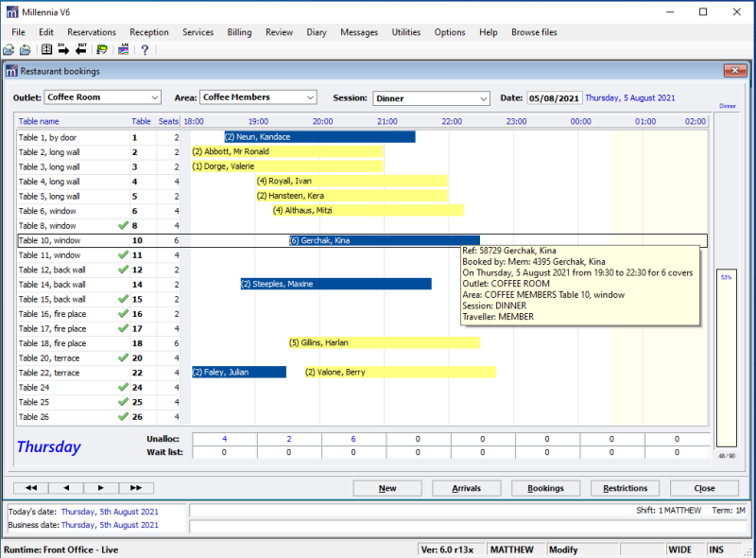The image size is (756, 558).
Task: Open the Billing menu
Action: [239, 32]
